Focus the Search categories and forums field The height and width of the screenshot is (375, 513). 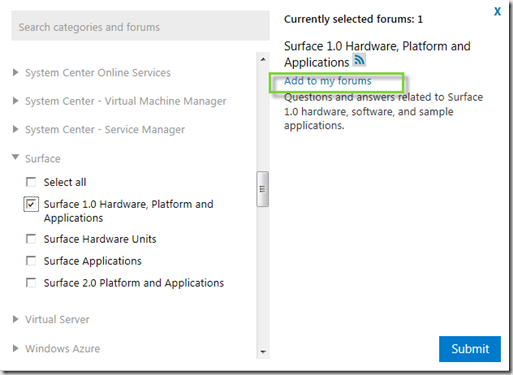(140, 26)
